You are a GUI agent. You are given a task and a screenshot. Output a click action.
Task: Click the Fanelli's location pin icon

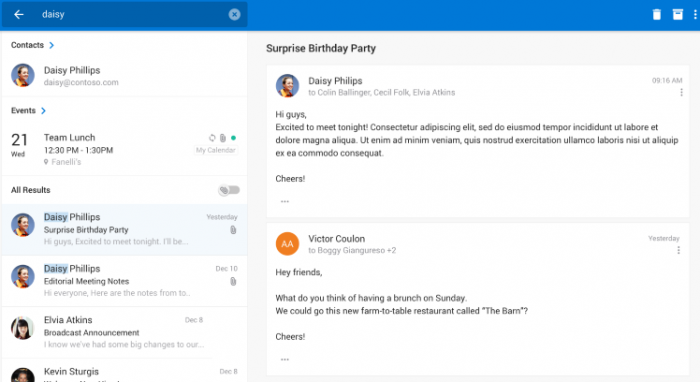[x=46, y=162]
